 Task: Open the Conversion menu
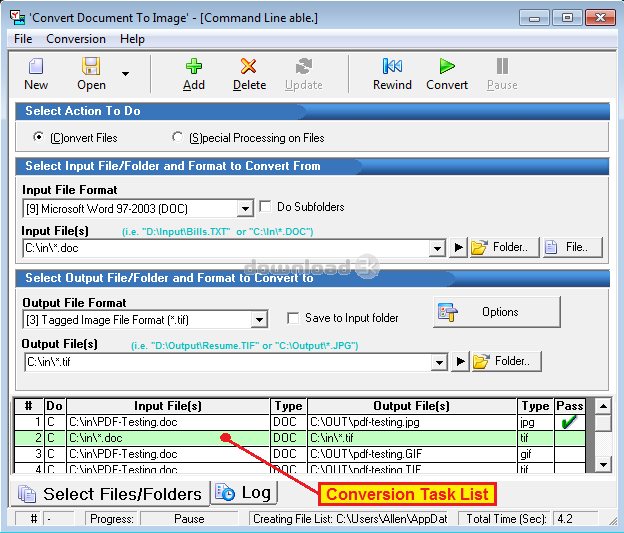click(76, 39)
